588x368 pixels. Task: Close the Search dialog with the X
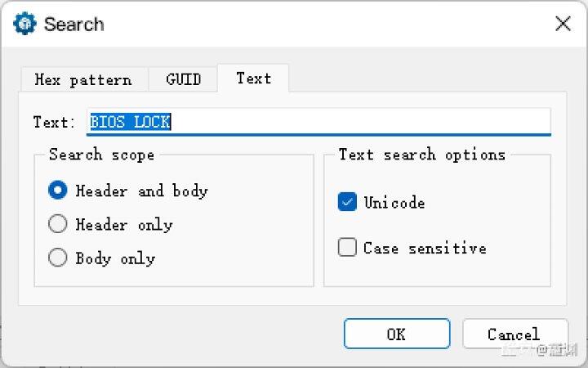563,24
